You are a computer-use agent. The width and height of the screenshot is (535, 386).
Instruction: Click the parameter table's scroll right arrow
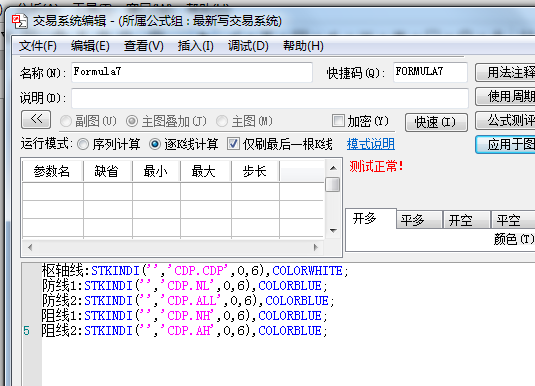point(316,247)
